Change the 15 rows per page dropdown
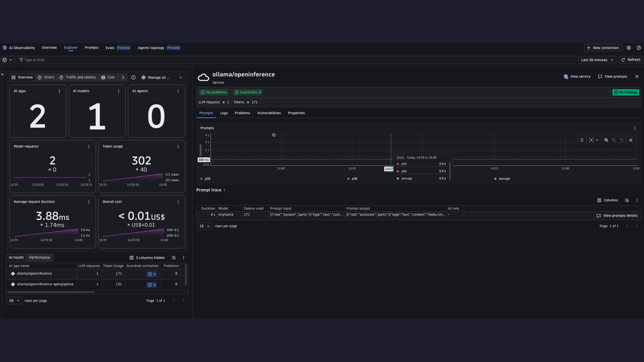This screenshot has height=362, width=644. point(205,226)
